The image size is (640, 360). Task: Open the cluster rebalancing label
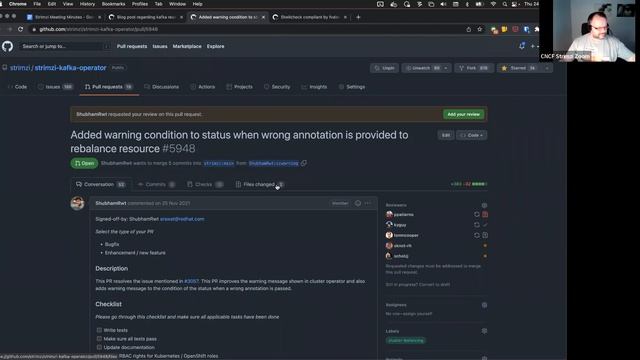coord(406,340)
